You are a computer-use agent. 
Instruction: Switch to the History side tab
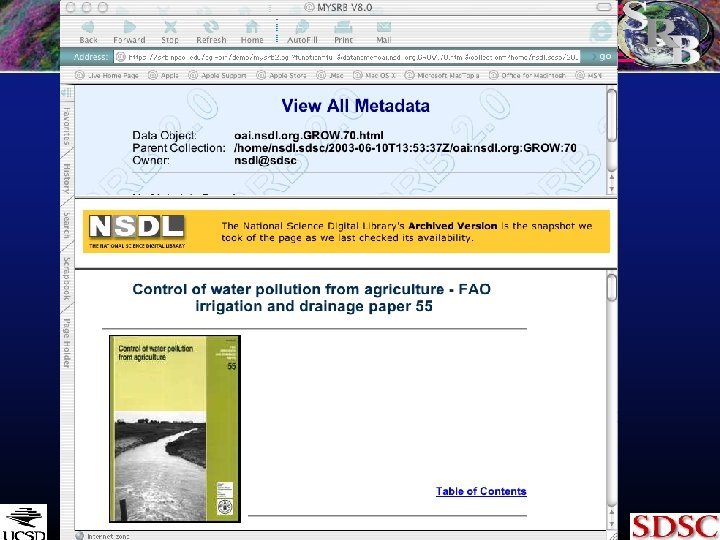pos(67,178)
